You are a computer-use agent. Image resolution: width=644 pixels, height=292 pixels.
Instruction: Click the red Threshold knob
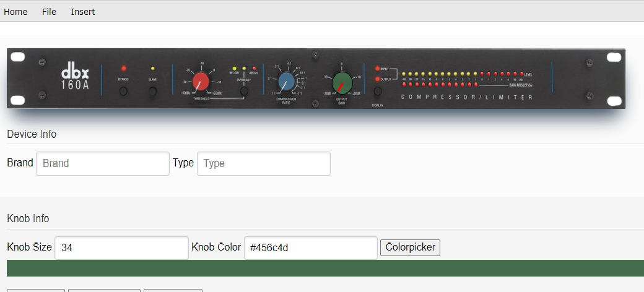[x=201, y=81]
